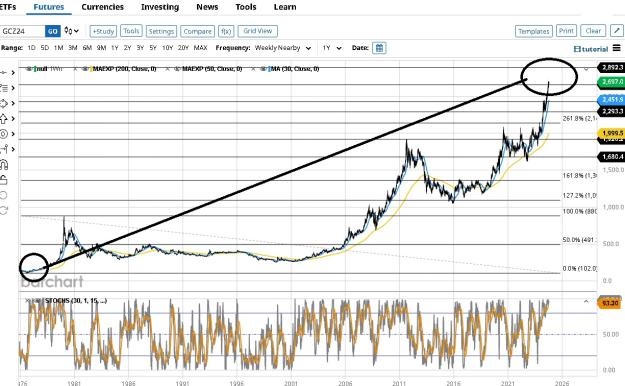Set range to 1M
Viewport: 625px width, 386px height.
(x=59, y=48)
